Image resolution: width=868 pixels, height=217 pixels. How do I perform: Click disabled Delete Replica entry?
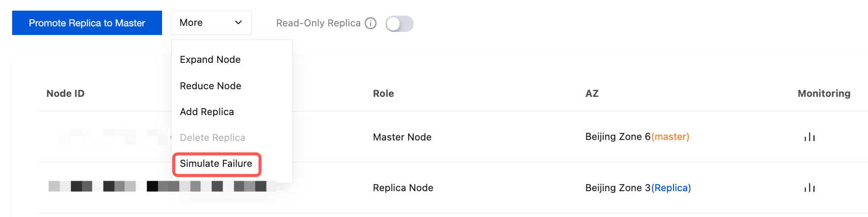coord(212,137)
